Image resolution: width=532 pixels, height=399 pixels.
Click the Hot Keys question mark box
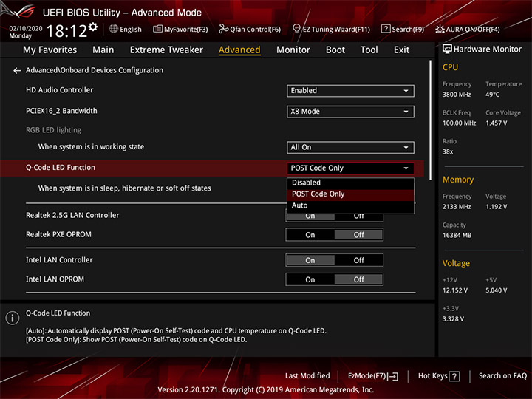[x=454, y=376]
